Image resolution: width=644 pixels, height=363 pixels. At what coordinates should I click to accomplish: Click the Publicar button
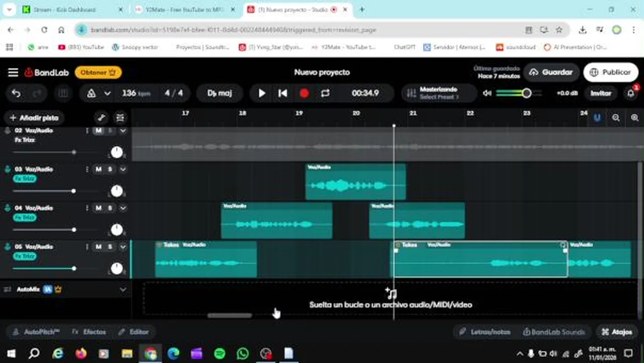(x=610, y=72)
